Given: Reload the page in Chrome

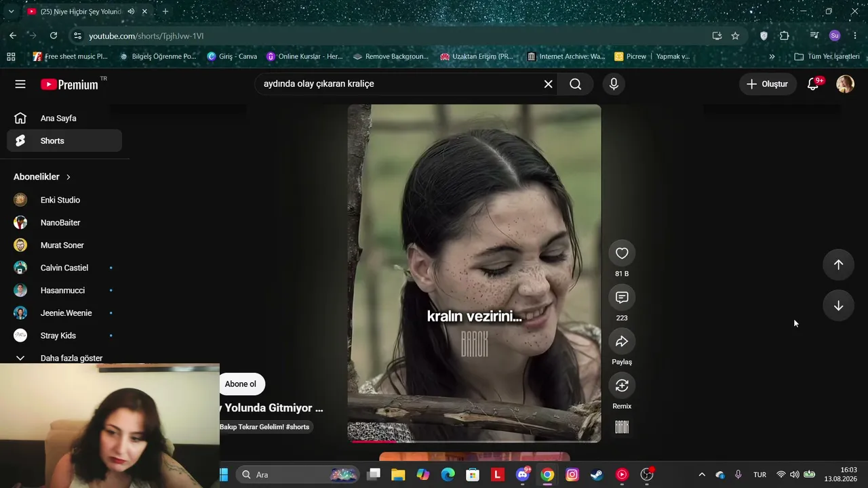Looking at the screenshot, I should coord(54,36).
